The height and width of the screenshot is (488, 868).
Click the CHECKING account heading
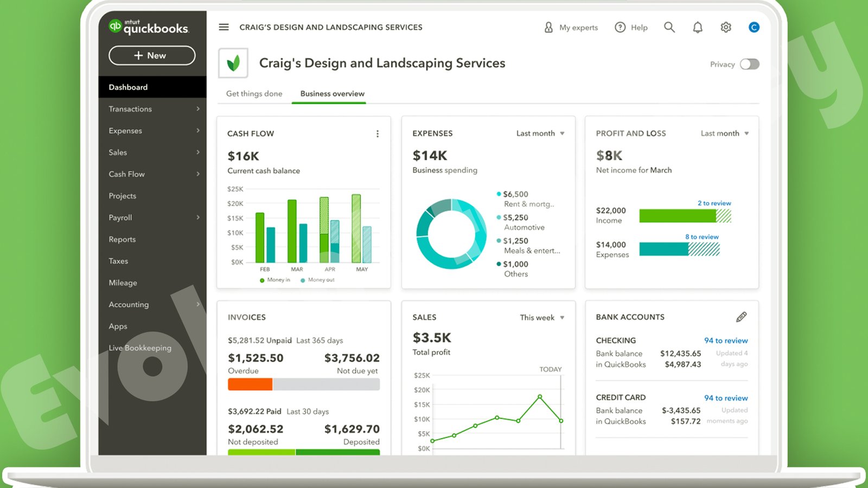pos(616,341)
